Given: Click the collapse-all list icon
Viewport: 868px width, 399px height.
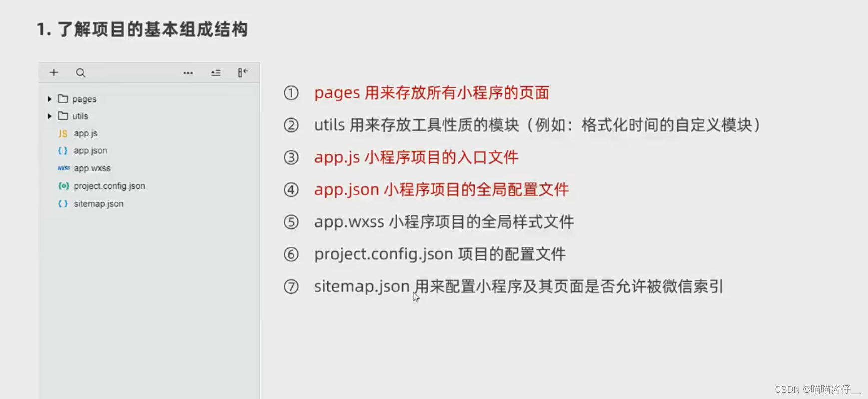Looking at the screenshot, I should coord(216,73).
